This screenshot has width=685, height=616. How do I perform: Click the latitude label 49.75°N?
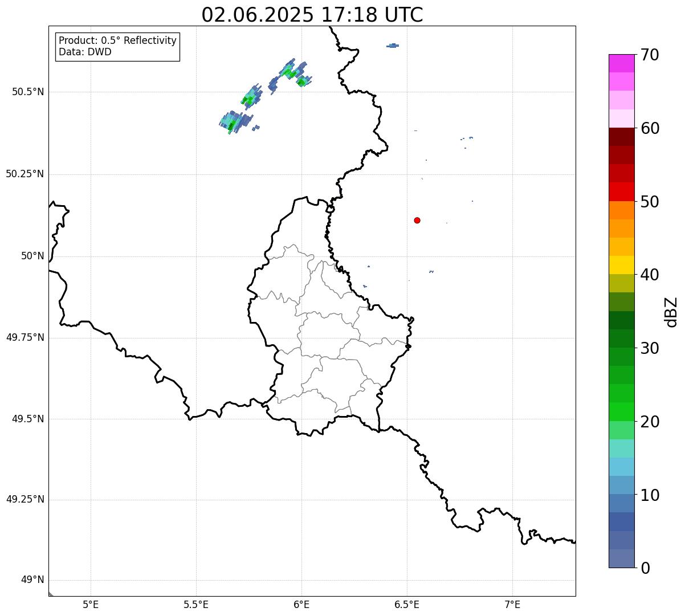[25, 337]
